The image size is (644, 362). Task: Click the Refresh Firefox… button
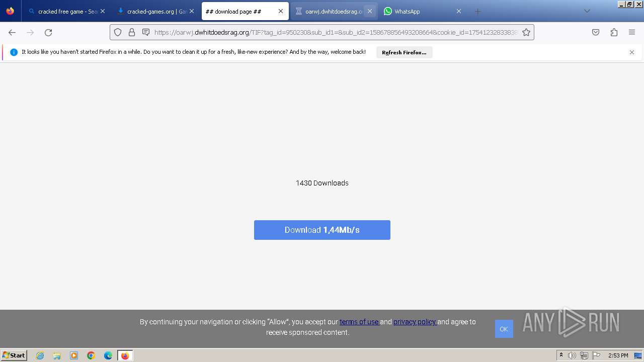pyautogui.click(x=404, y=52)
